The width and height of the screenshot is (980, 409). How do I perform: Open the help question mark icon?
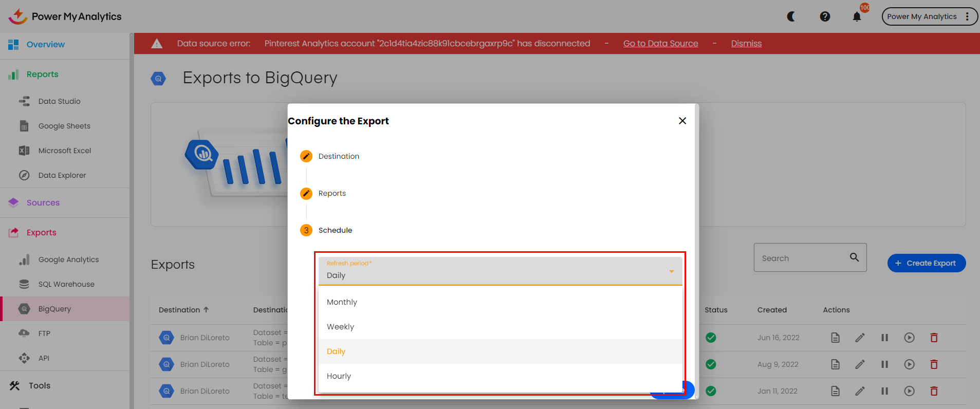tap(825, 16)
